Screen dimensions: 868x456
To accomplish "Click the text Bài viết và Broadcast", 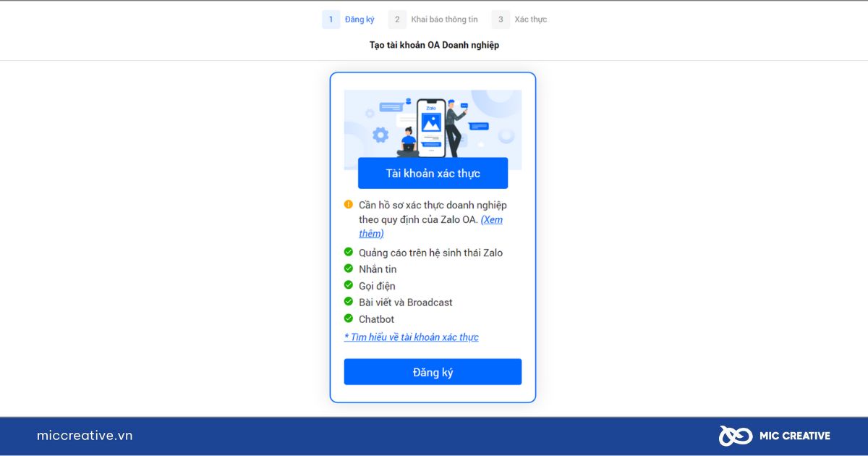I will (x=406, y=303).
